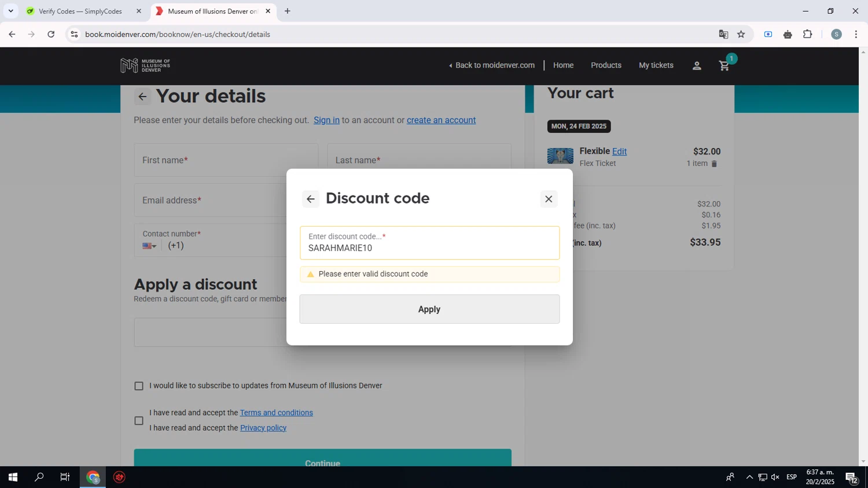Open the Windows Start menu
Screen dimensions: 868x488
point(13,477)
